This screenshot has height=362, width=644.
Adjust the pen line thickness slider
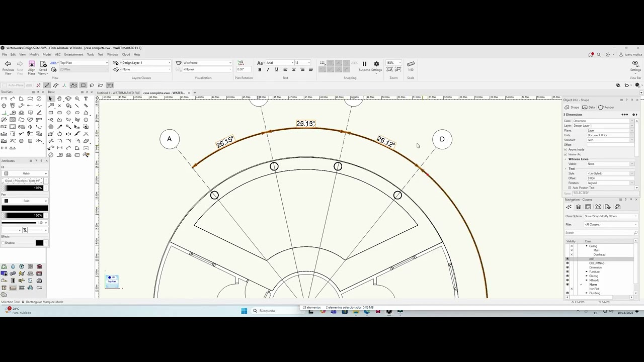coord(19,222)
